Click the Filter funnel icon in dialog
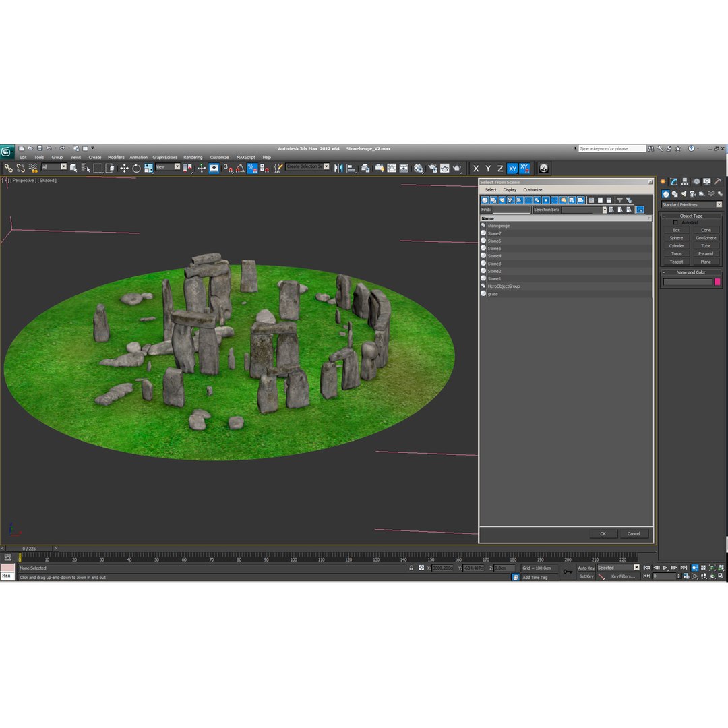This screenshot has height=728, width=728. (x=619, y=200)
